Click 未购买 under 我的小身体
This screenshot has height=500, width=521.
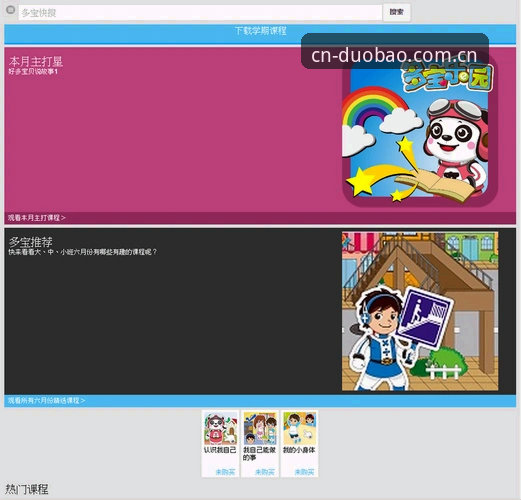point(304,472)
